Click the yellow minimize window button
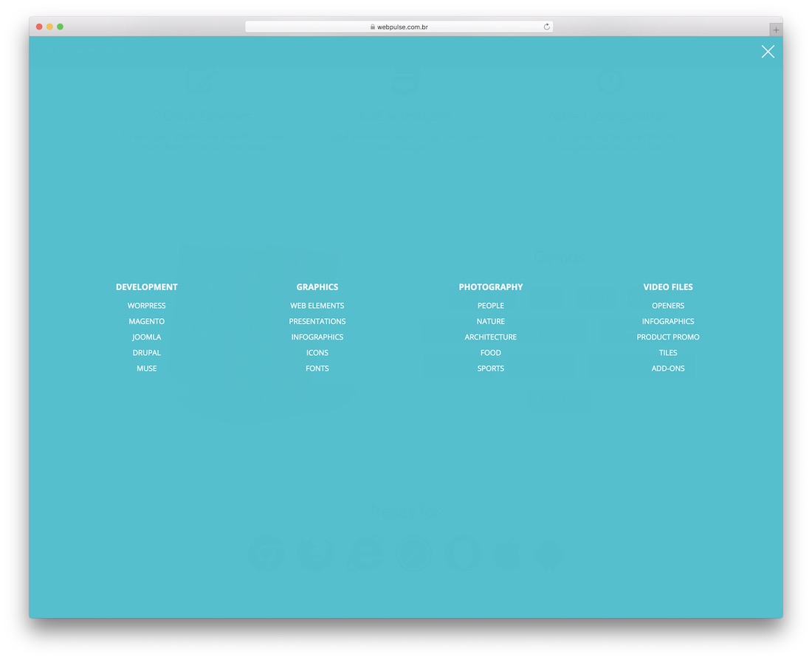The image size is (812, 660). point(49,27)
